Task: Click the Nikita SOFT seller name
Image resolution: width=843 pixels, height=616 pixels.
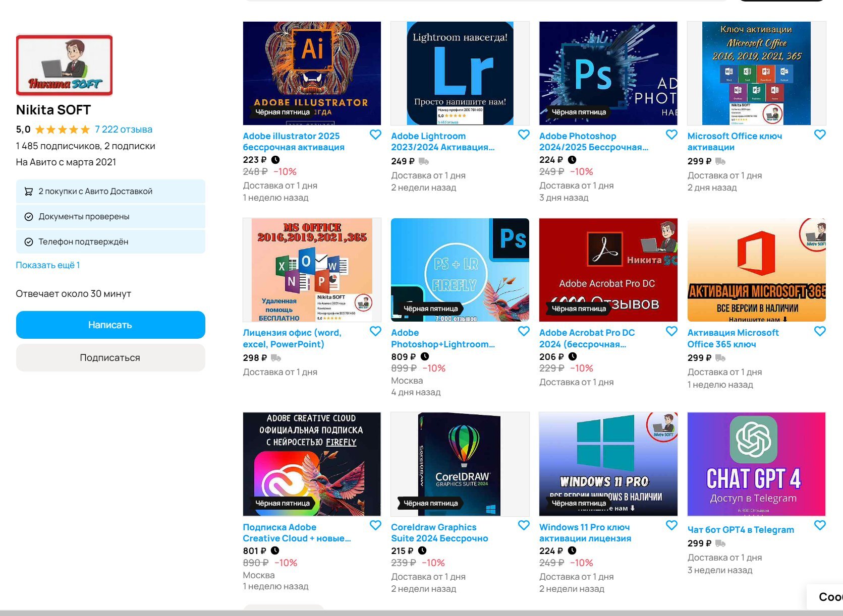Action: click(53, 110)
